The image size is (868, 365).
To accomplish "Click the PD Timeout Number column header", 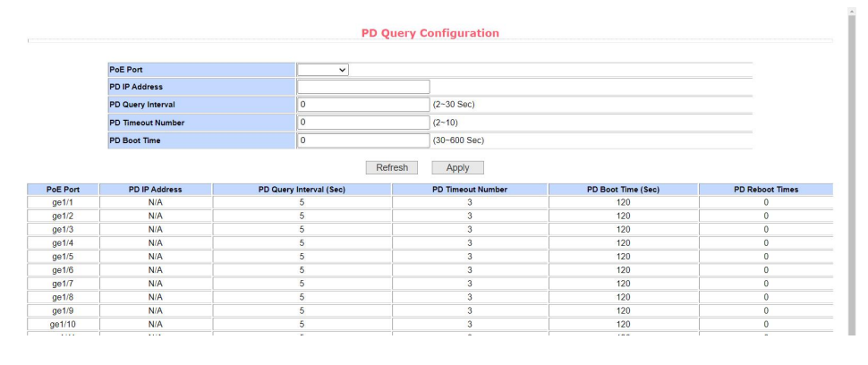I will click(x=470, y=189).
